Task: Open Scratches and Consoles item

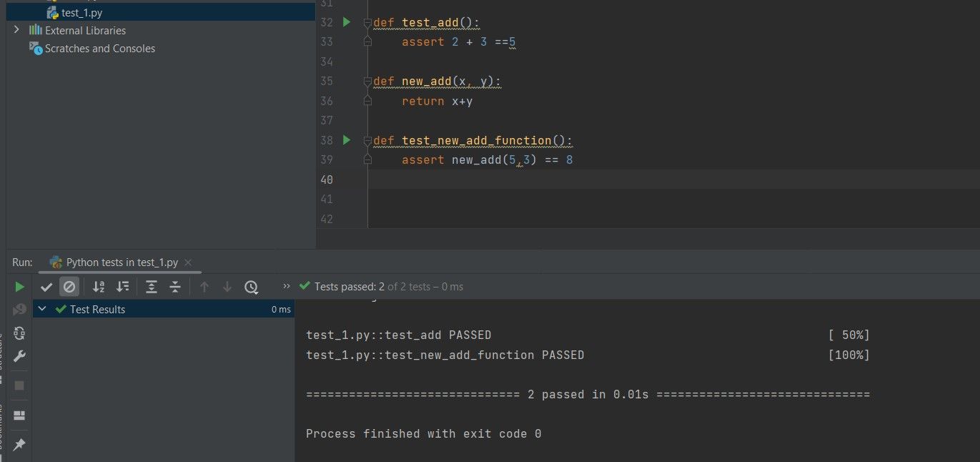Action: (x=99, y=49)
